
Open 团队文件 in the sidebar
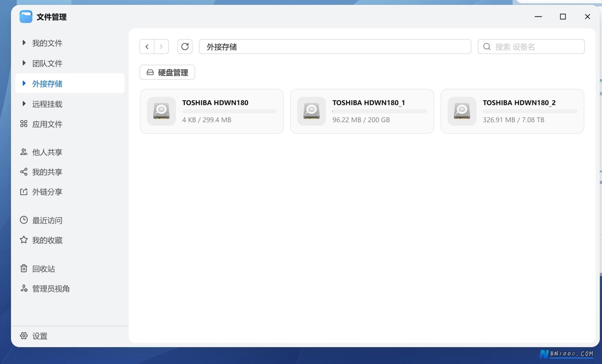pyautogui.click(x=70, y=63)
